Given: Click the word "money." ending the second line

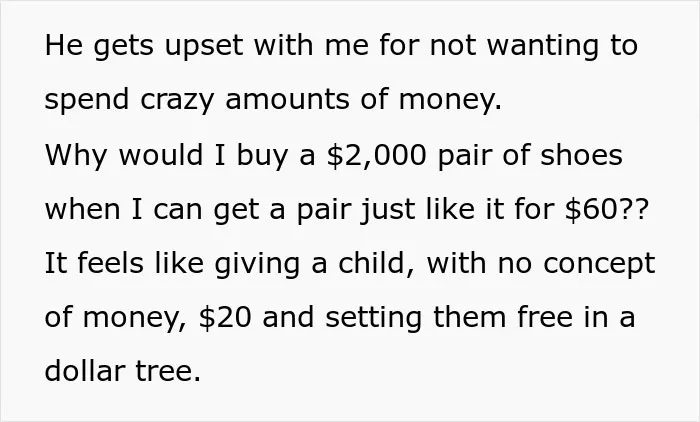Looking at the screenshot, I should (450, 100).
